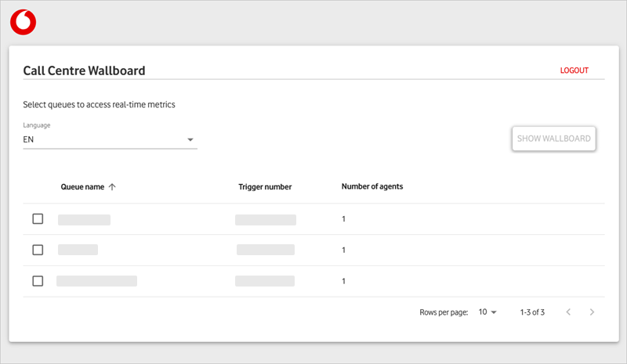Tick the checkbox for the first queue
The height and width of the screenshot is (364, 627).
pyautogui.click(x=38, y=219)
